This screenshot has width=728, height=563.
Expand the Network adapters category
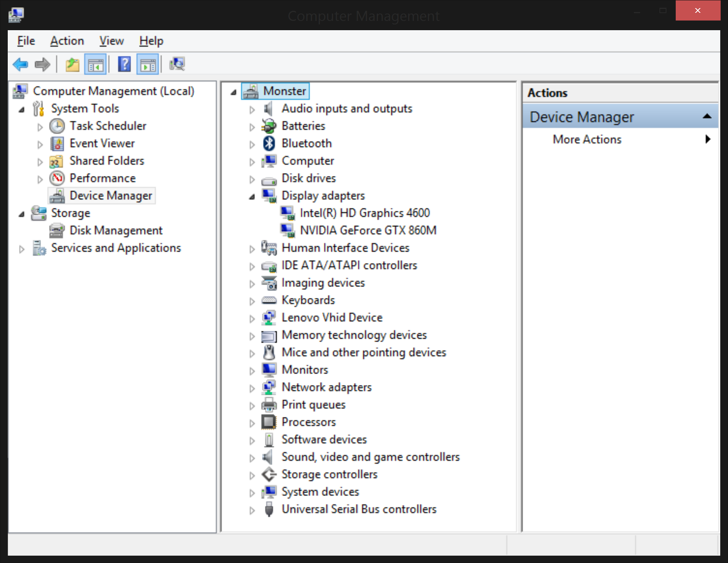[x=252, y=388]
